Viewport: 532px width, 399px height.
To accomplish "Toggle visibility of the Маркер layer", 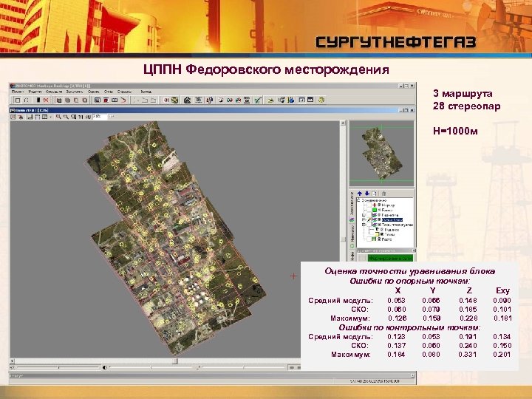I will (379, 205).
